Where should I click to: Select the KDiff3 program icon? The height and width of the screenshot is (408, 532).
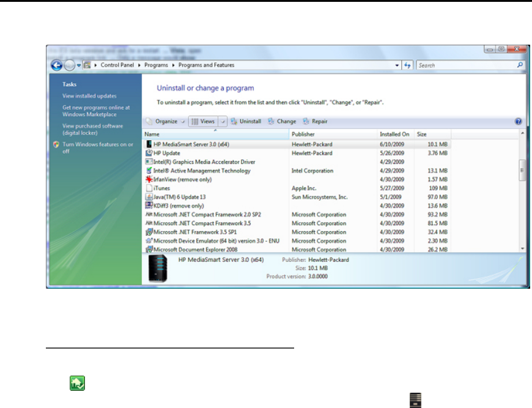click(x=149, y=206)
